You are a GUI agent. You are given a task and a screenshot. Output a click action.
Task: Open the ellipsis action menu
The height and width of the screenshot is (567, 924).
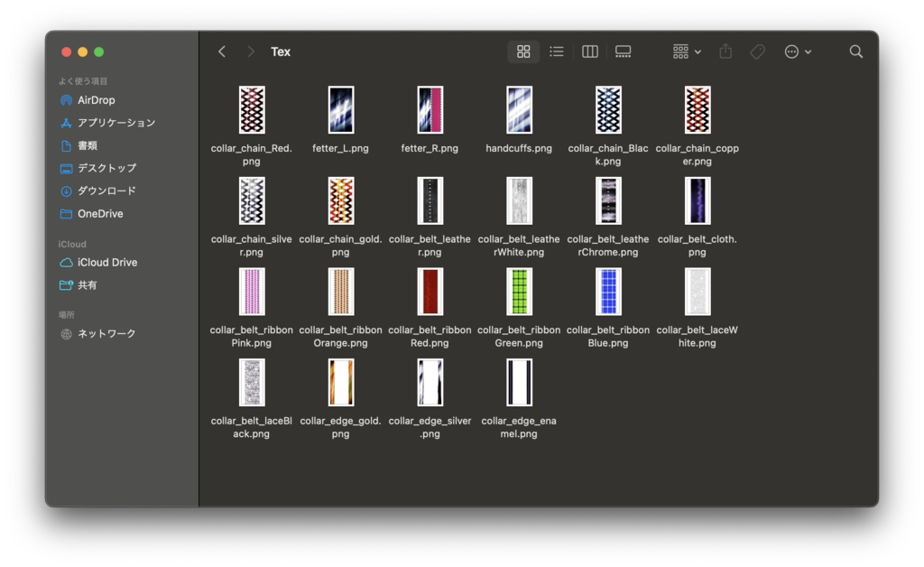tap(798, 51)
